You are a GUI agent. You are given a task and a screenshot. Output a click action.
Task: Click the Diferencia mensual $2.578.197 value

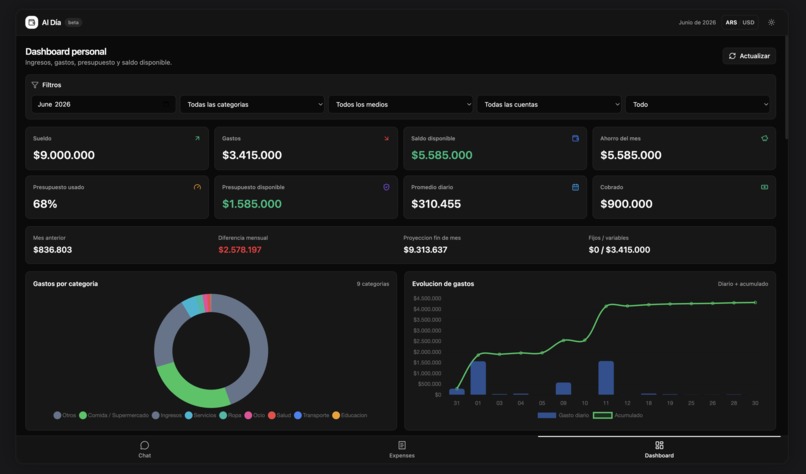click(x=240, y=250)
